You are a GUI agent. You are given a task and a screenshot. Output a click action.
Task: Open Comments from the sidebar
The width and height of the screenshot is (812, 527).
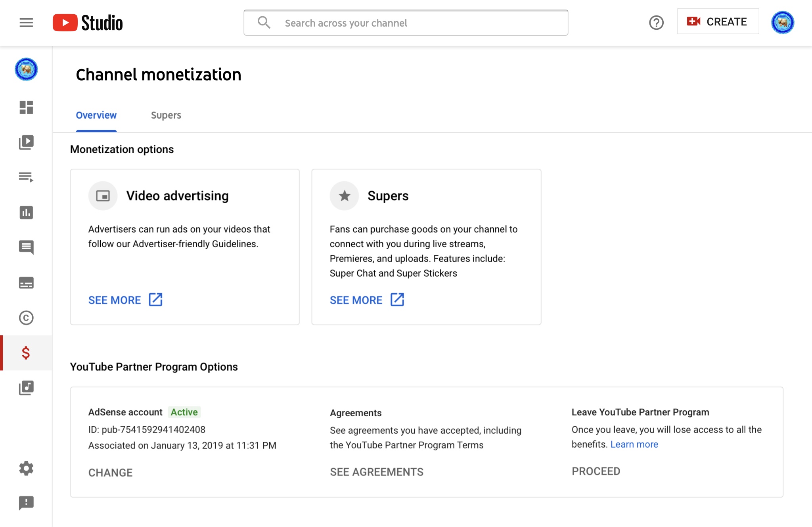26,247
